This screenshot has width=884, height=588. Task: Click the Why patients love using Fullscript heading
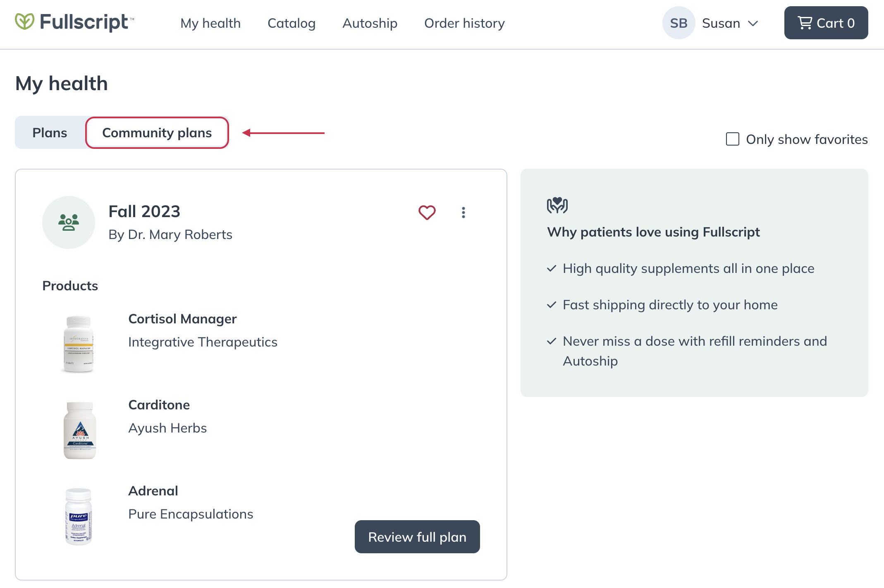click(653, 232)
